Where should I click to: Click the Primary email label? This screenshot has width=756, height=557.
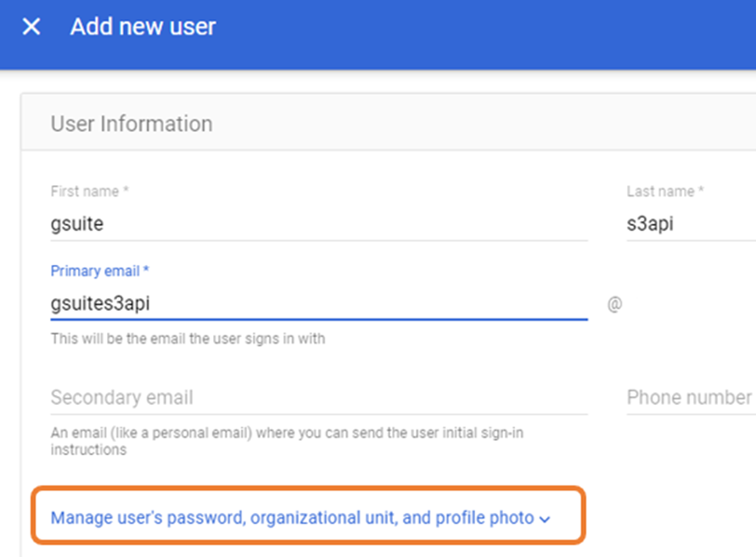point(99,271)
